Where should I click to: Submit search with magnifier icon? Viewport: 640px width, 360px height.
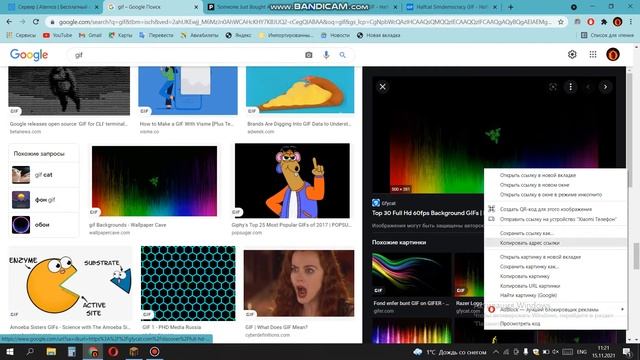click(x=342, y=55)
